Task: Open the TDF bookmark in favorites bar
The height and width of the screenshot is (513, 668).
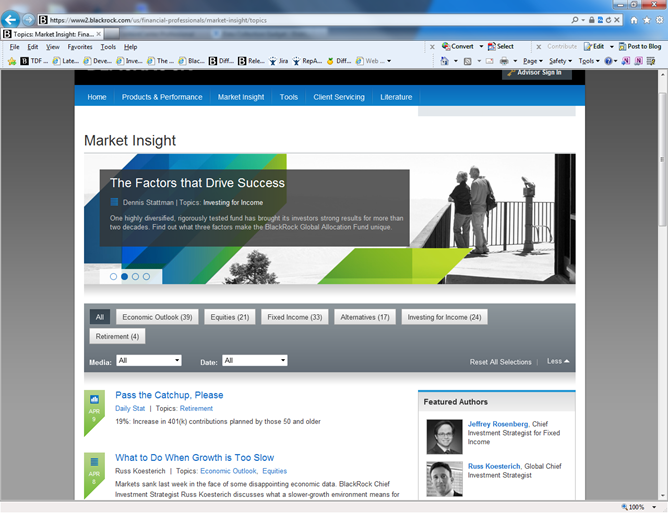Action: coord(35,61)
